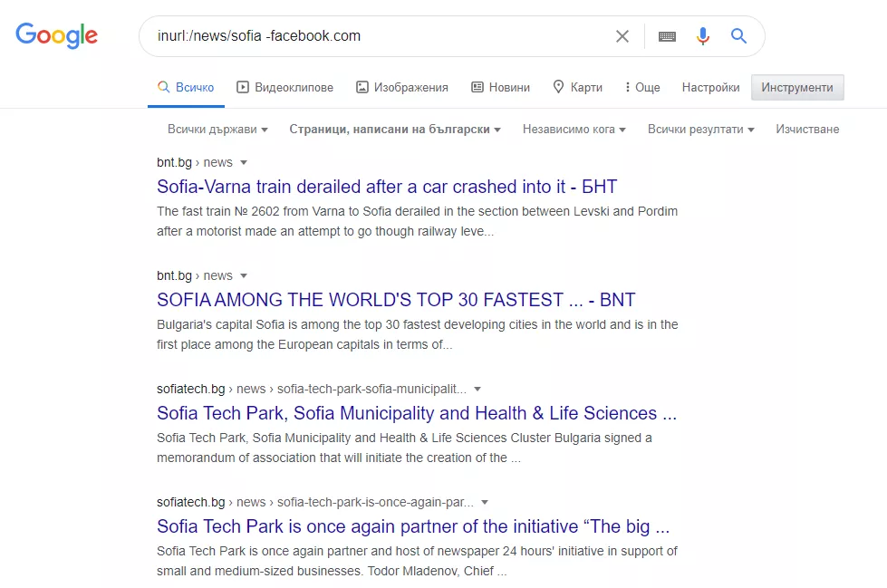
Task: Clear the search query with X icon
Action: [622, 36]
